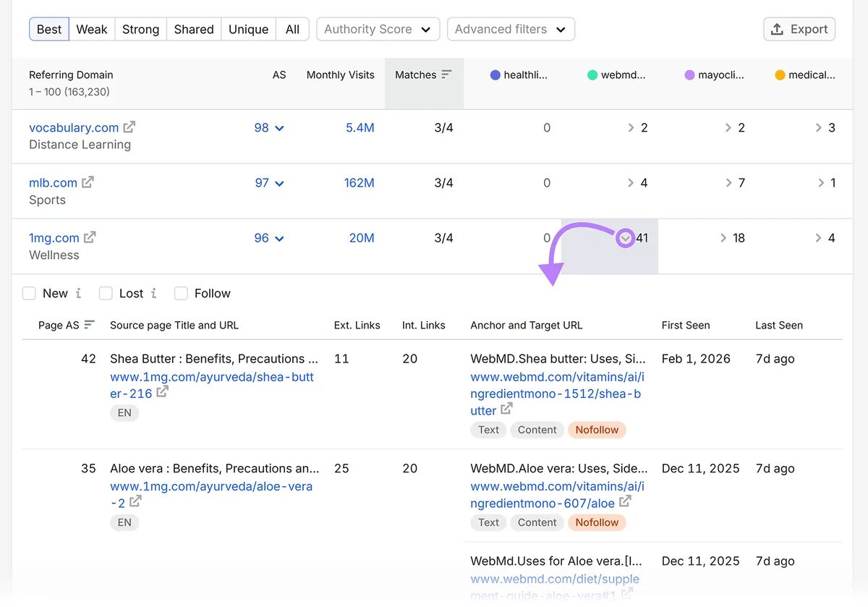This screenshot has height=607, width=868.
Task: Click the 'Feb 1, 2026' first seen date
Action: click(696, 359)
